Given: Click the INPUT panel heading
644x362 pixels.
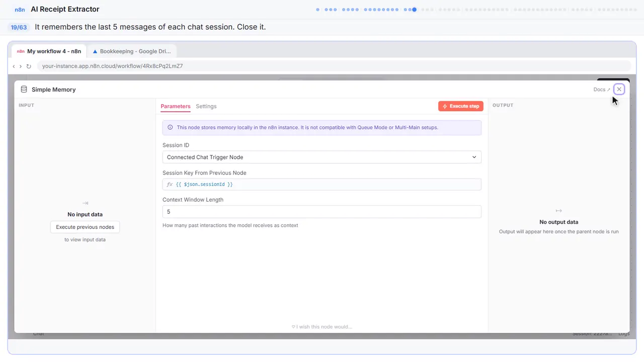Looking at the screenshot, I should pyautogui.click(x=26, y=105).
